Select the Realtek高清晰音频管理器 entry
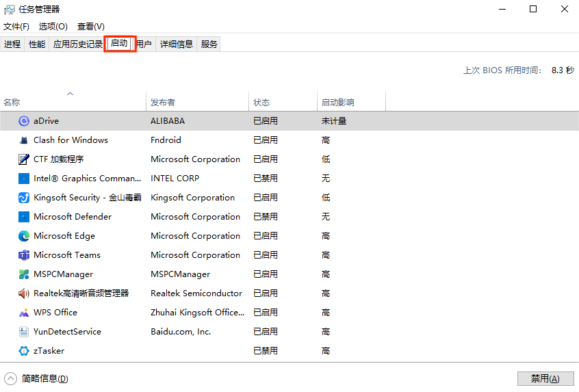The width and height of the screenshot is (579, 392). (x=81, y=293)
